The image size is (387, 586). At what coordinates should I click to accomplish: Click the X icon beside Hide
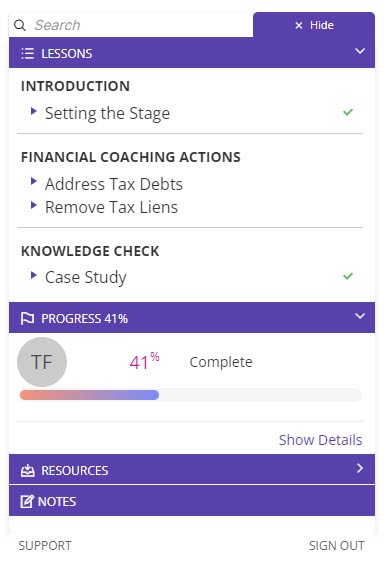(x=298, y=25)
